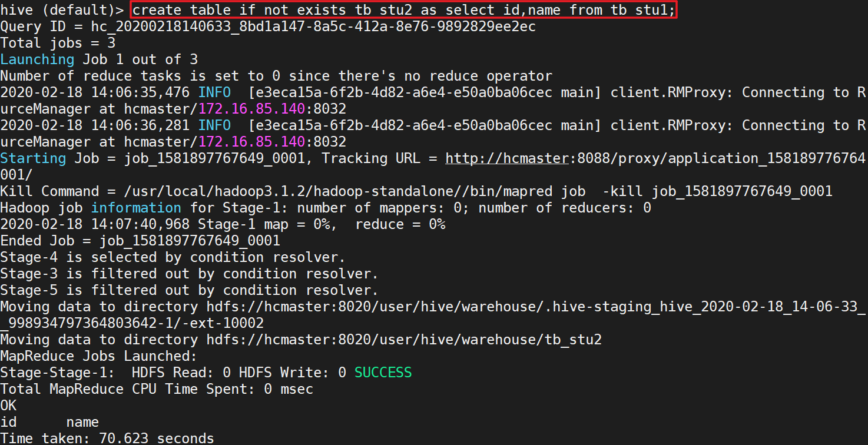Click 'Time taken: 70.623 seconds' line
This screenshot has height=445, width=868.
(107, 438)
